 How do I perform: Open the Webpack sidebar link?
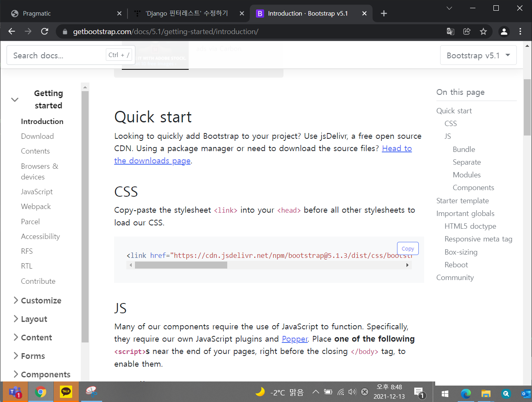point(36,207)
